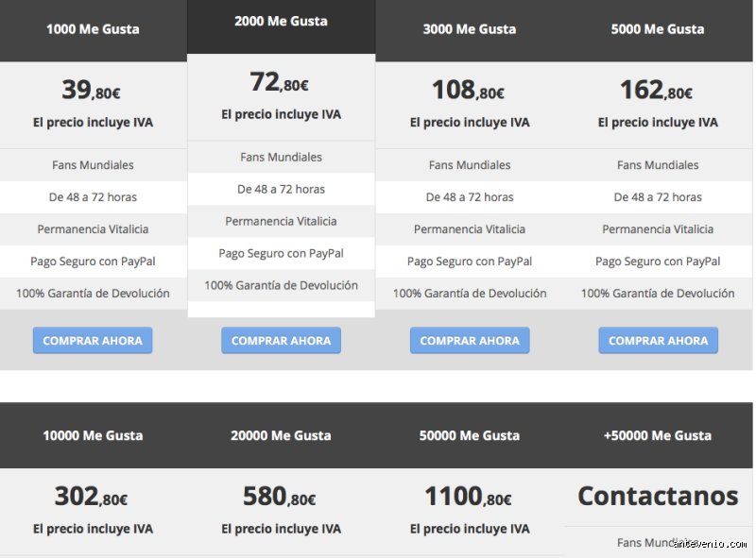
Task: Select the 10000 Me Gusta plan header
Action: pyautogui.click(x=93, y=435)
